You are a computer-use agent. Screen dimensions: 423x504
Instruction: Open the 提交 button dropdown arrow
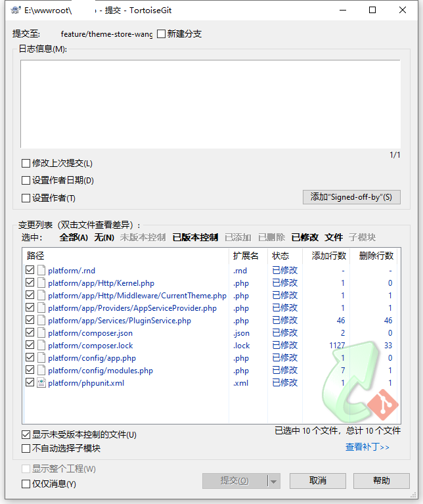coord(274,481)
